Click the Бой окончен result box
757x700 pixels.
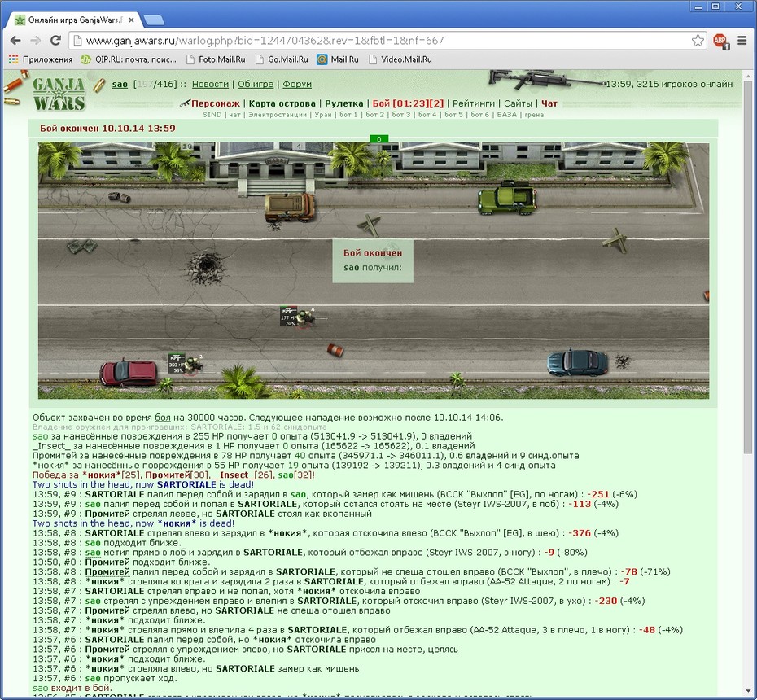tap(373, 260)
